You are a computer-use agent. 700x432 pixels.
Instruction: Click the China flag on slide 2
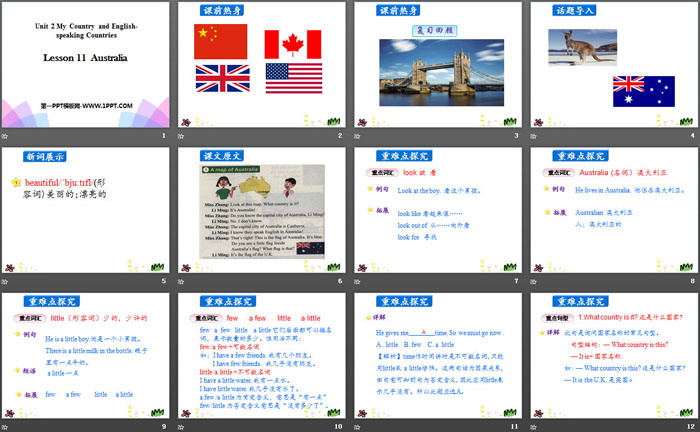(220, 41)
